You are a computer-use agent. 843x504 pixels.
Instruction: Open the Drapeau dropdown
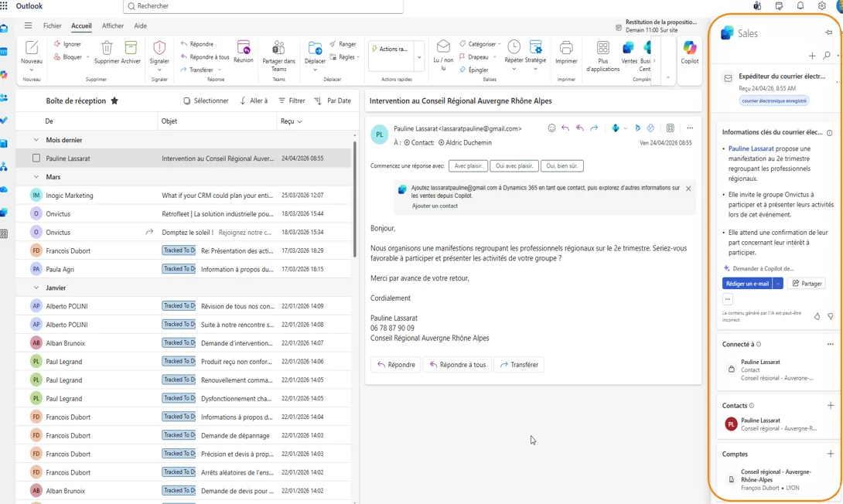(495, 57)
